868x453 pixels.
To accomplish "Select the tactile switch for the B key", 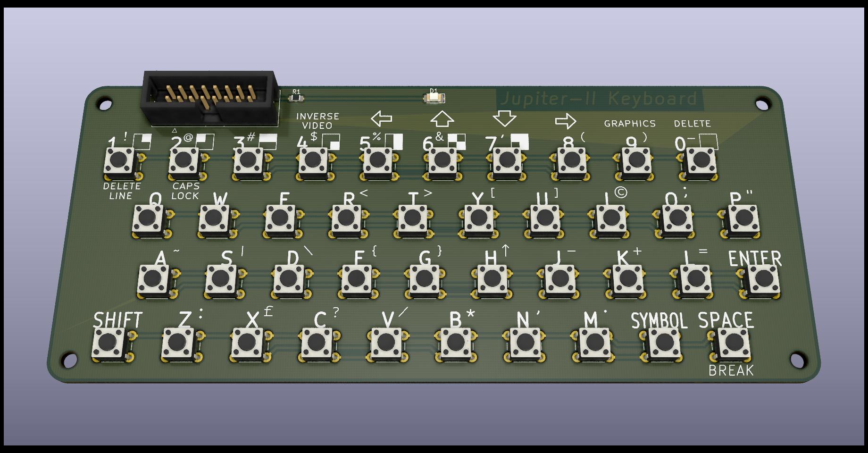I will (456, 344).
